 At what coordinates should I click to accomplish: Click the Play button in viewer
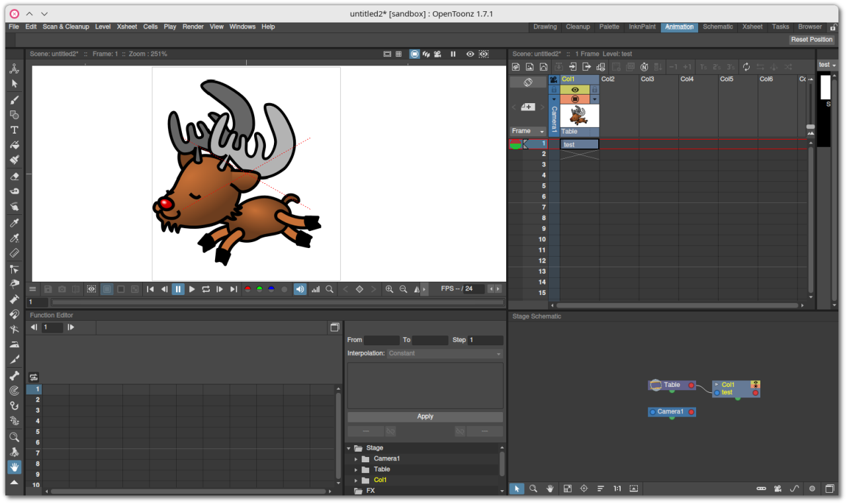pos(192,289)
